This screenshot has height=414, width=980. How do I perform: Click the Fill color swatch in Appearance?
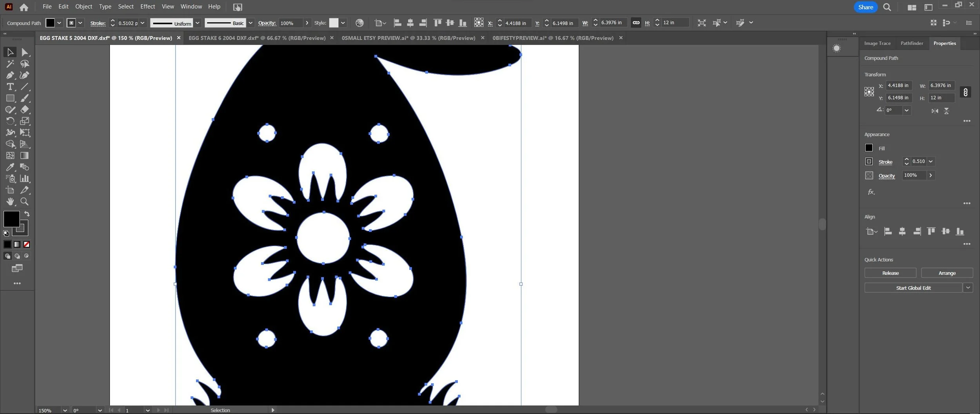[869, 148]
